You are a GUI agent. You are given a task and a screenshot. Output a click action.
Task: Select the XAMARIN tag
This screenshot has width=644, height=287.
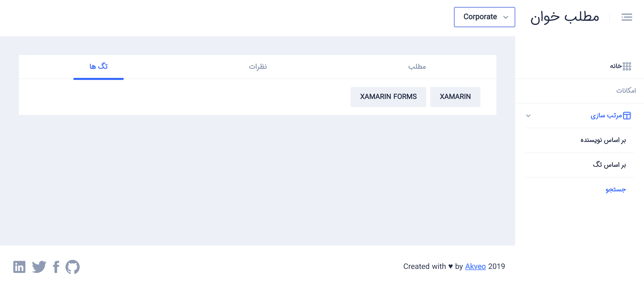tap(455, 97)
